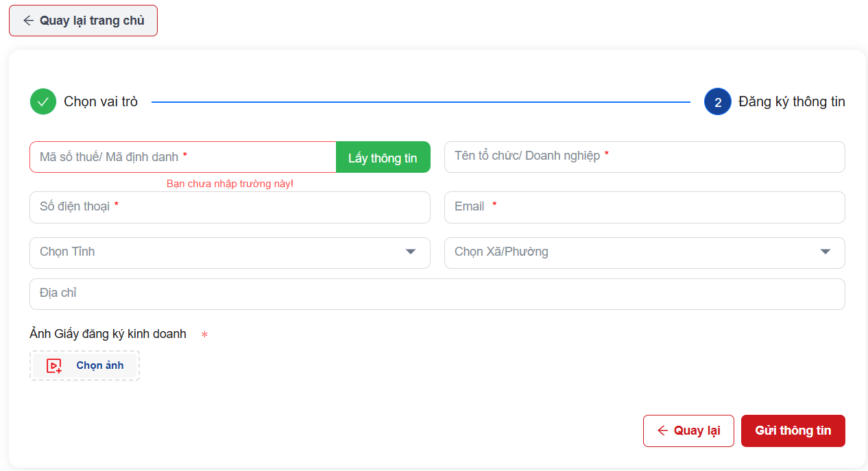The height and width of the screenshot is (471, 868).
Task: Select the Đăng ký thông tin step label
Action: (791, 101)
